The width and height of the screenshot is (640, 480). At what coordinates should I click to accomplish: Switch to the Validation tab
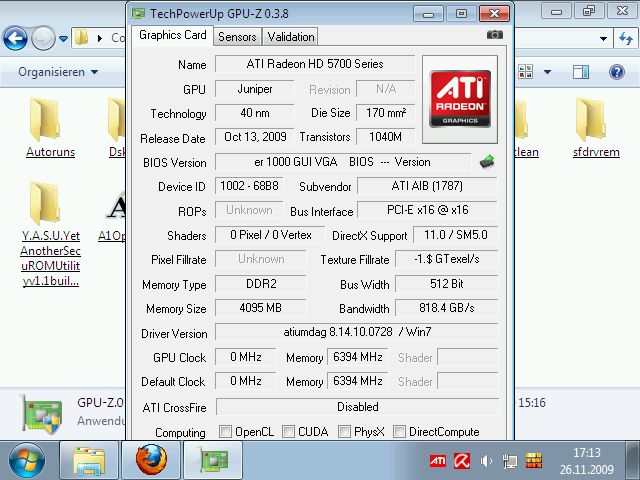click(291, 37)
